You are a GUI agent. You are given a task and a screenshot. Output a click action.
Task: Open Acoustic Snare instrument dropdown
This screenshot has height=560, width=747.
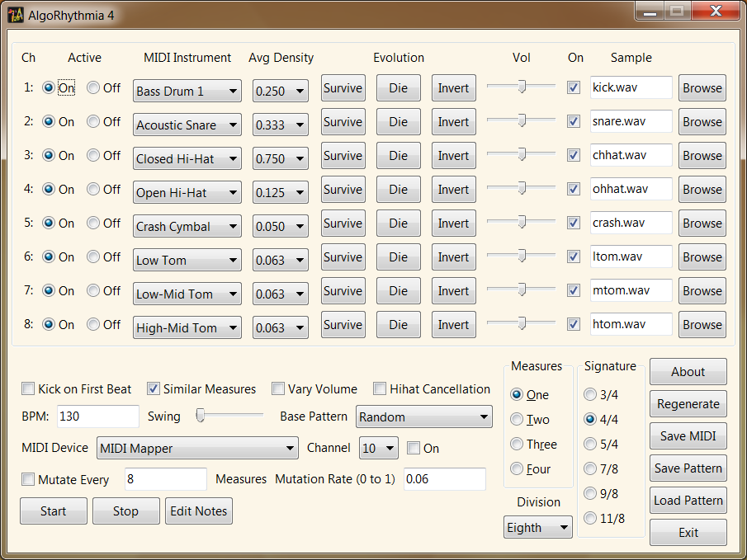187,125
